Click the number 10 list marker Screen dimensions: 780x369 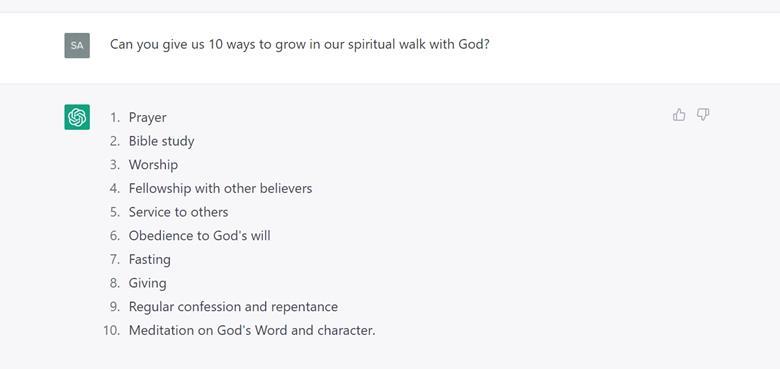coord(112,330)
